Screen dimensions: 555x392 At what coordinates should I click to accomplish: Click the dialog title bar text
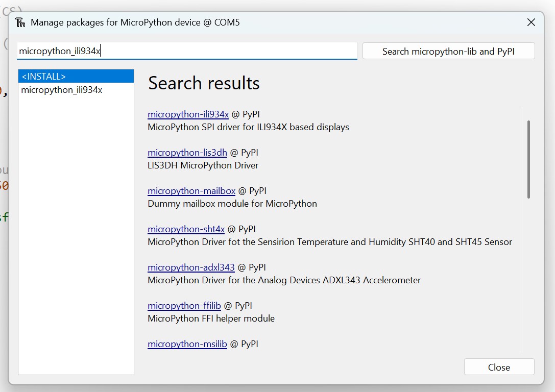[135, 22]
